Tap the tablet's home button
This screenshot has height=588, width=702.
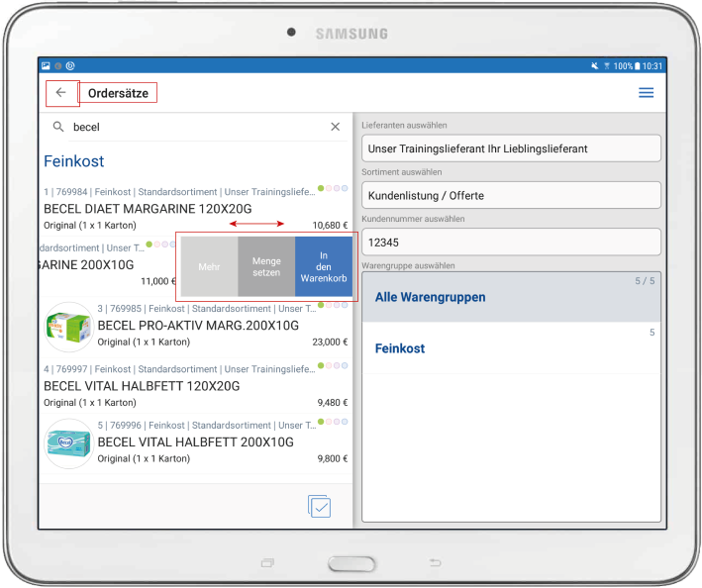(x=351, y=564)
